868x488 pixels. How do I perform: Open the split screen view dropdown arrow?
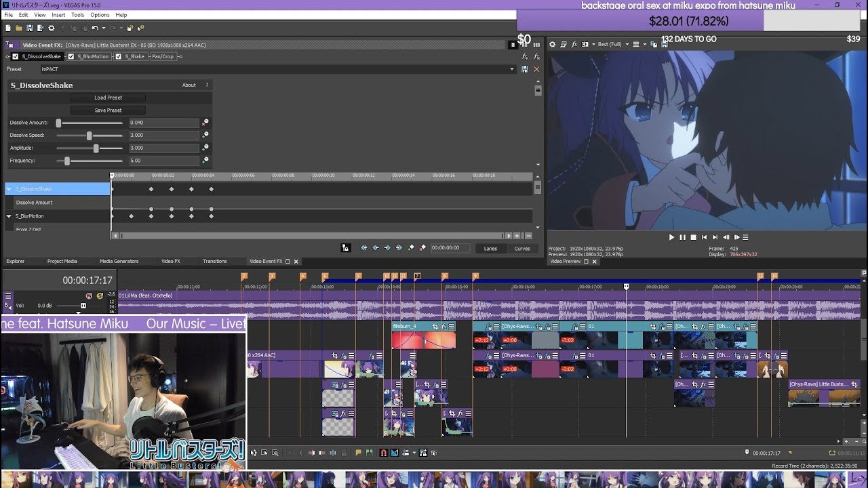(x=593, y=44)
